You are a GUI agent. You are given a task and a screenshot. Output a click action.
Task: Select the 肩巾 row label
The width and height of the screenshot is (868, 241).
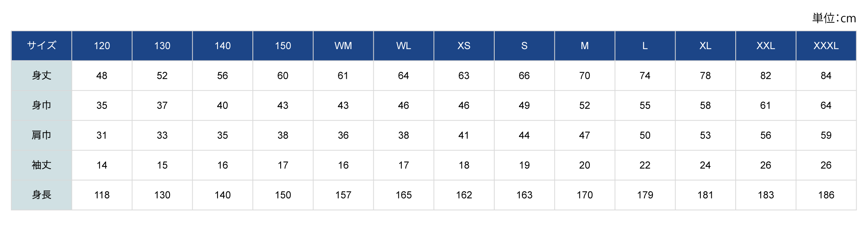[41, 135]
